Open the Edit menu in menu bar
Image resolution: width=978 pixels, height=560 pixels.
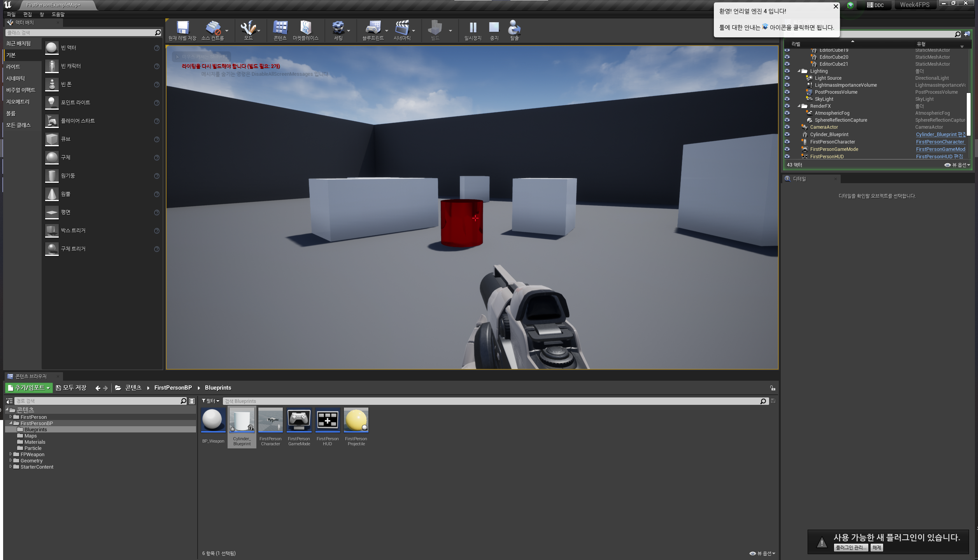click(x=27, y=14)
